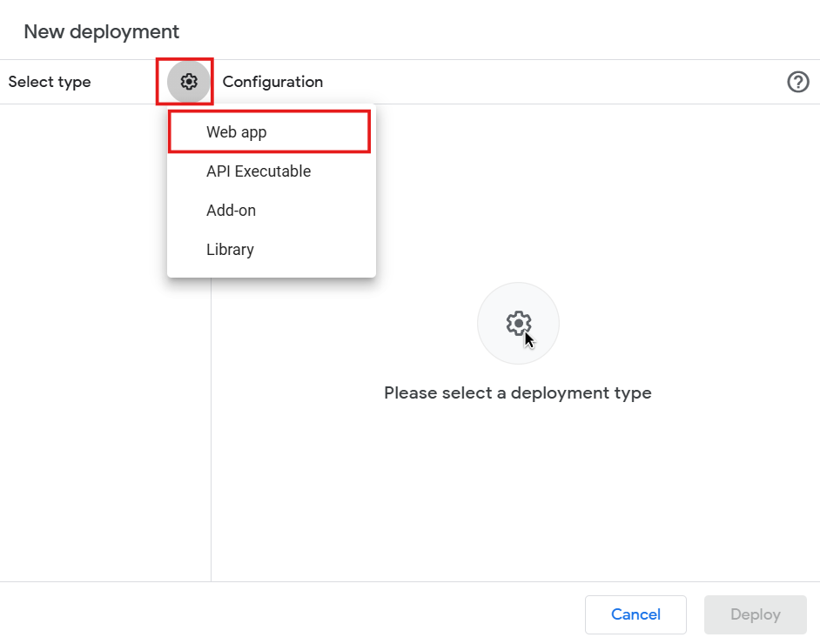This screenshot has height=644, width=820.
Task: Click the Select type label
Action: click(x=50, y=82)
